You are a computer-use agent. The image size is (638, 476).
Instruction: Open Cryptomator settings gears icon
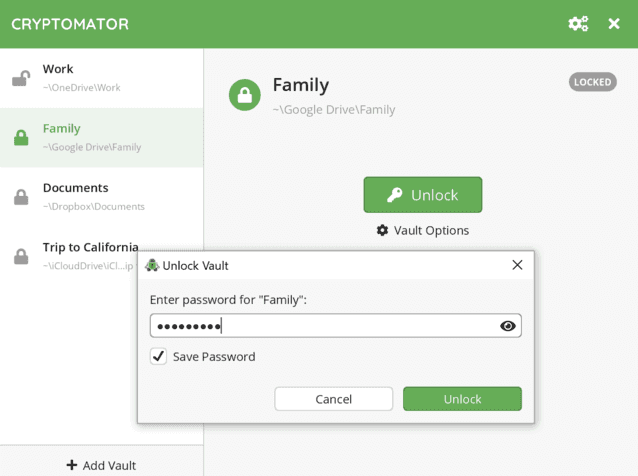click(x=578, y=23)
